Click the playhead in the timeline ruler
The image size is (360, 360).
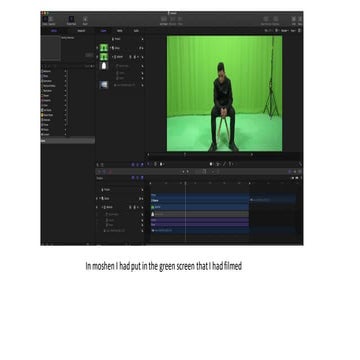pyautogui.click(x=185, y=183)
